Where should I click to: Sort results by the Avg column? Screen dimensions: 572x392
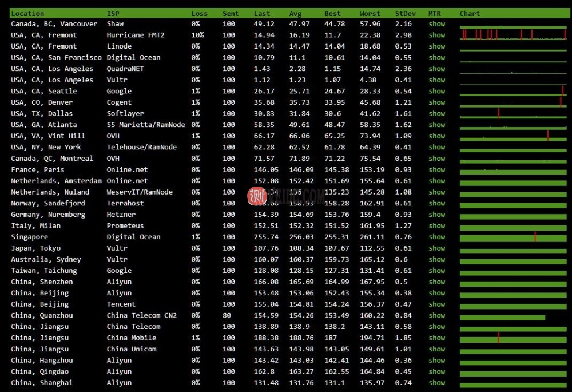click(x=295, y=13)
